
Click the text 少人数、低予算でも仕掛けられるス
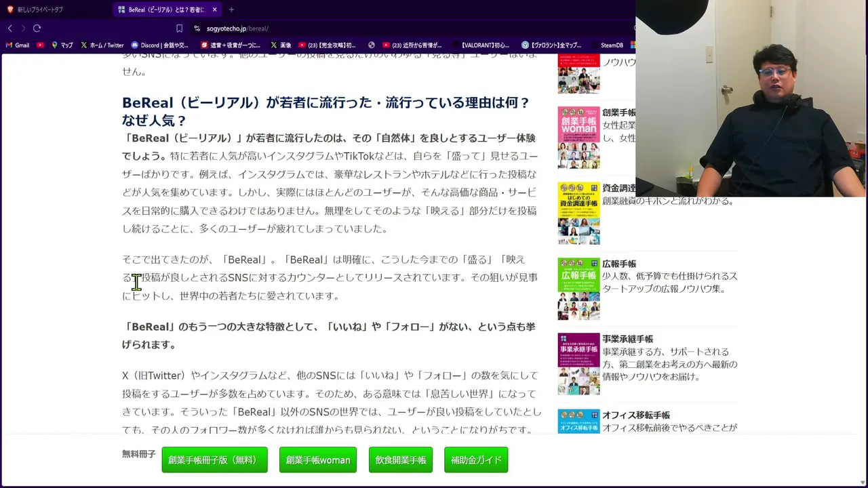coord(670,277)
